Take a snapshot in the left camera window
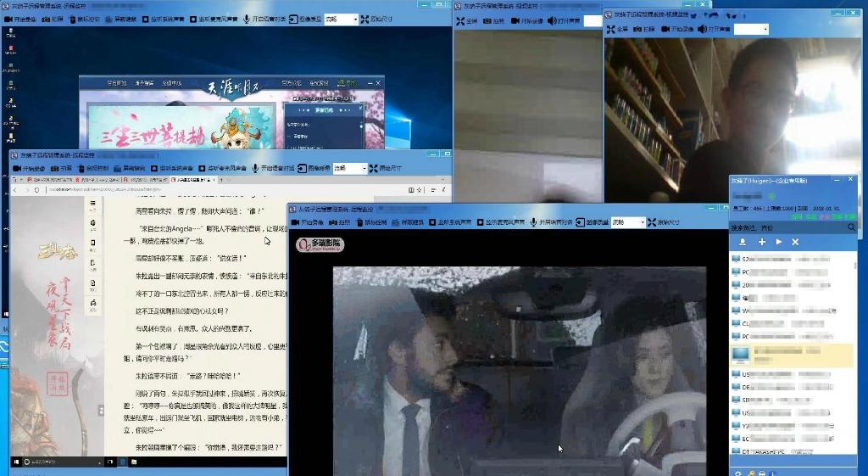This screenshot has height=476, width=868. 494,21
